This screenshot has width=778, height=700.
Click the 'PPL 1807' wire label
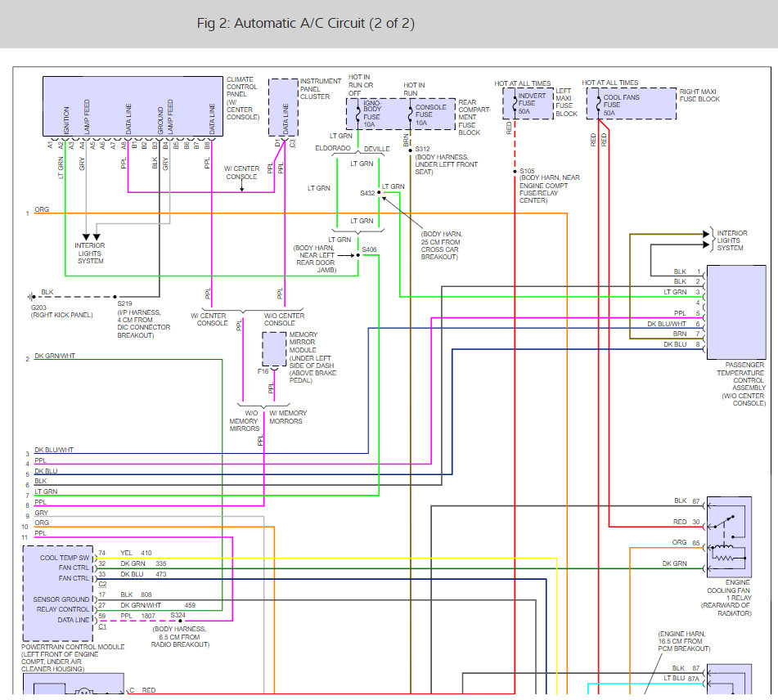point(138,616)
